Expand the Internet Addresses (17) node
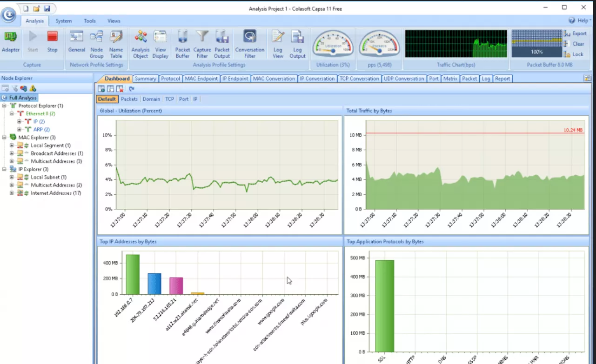596x364 pixels. pos(12,193)
